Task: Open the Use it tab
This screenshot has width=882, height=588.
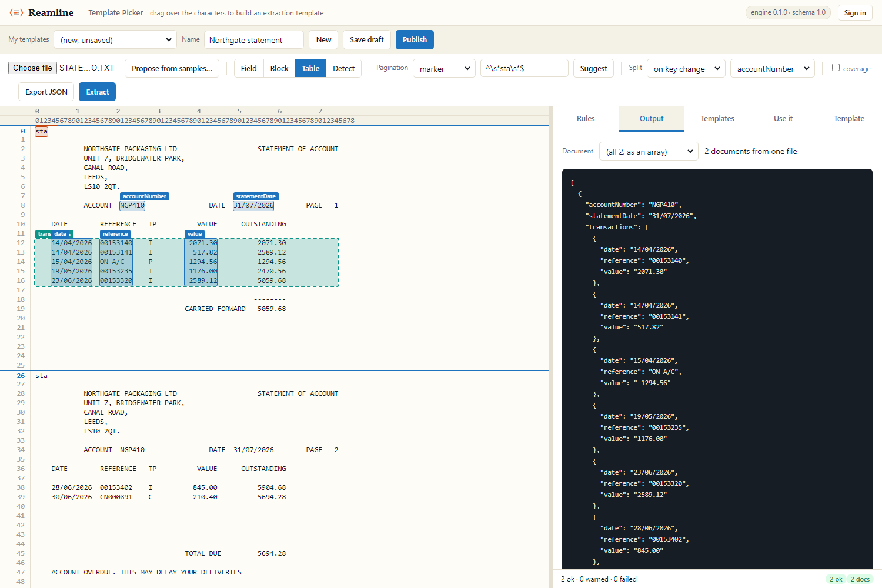Action: pos(783,119)
